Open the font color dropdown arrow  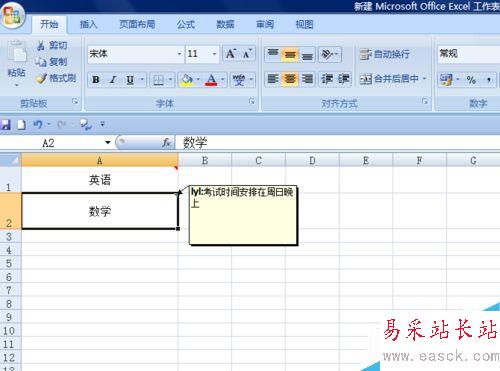tap(222, 80)
